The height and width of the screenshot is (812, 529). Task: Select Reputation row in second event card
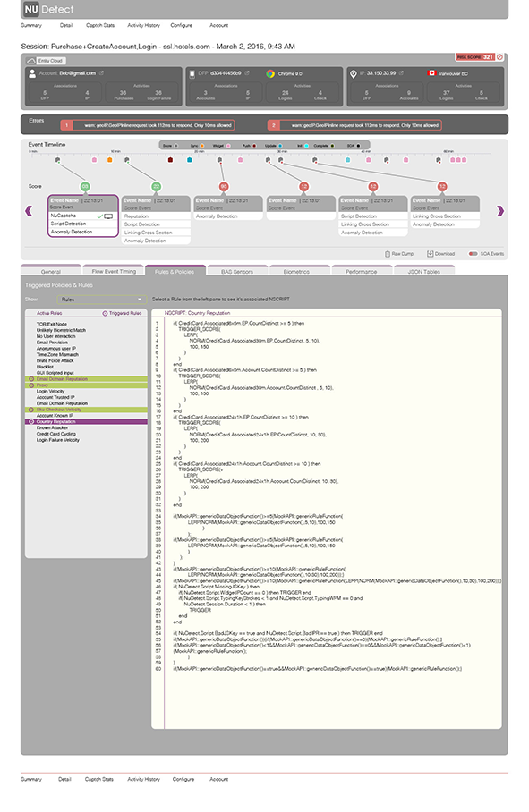pos(157,216)
